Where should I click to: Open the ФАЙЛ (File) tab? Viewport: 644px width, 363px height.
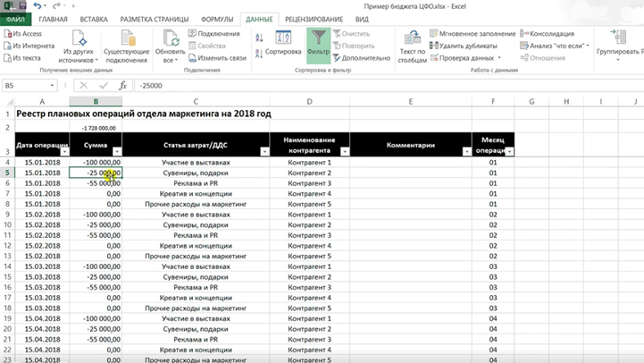[15, 20]
